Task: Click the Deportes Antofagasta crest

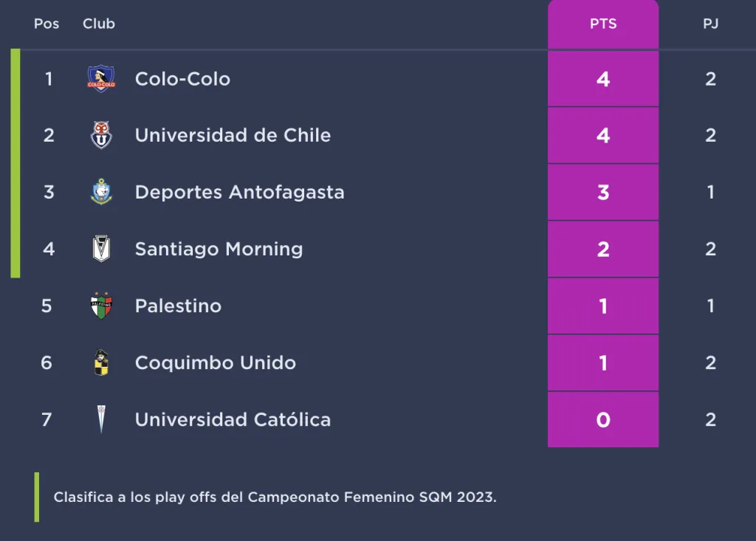Action: pyautogui.click(x=101, y=192)
